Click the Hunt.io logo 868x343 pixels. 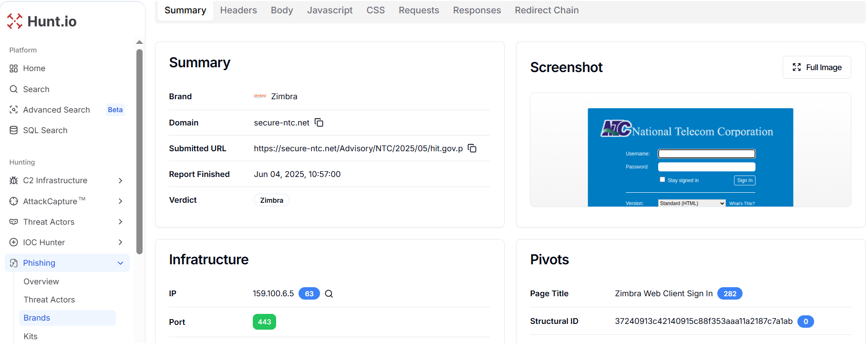click(x=42, y=21)
